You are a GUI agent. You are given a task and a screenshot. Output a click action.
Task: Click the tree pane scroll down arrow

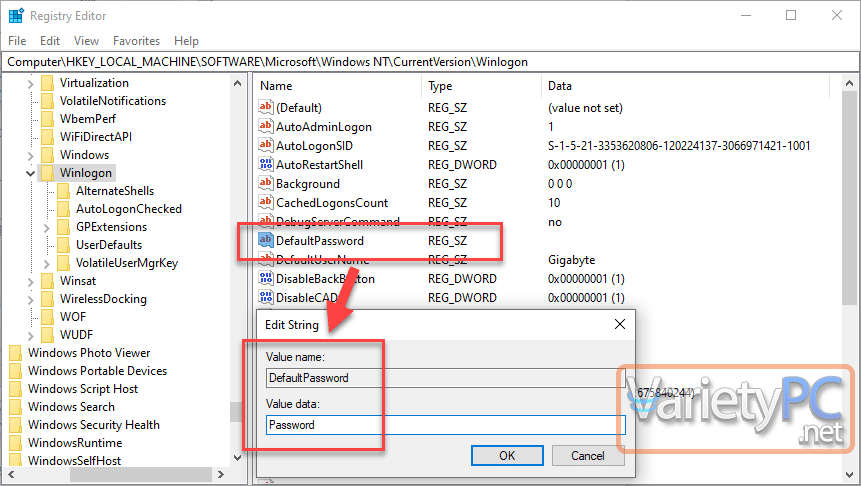[237, 457]
